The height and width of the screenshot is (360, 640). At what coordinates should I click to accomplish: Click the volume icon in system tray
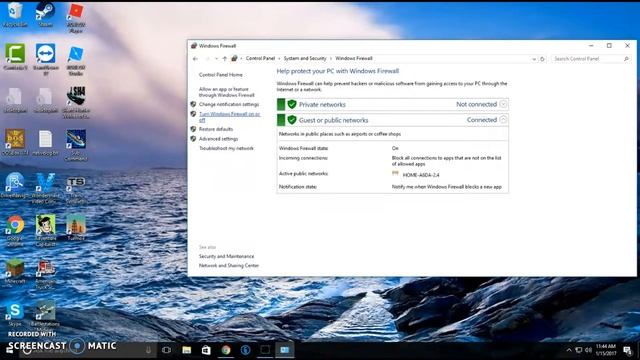click(588, 350)
